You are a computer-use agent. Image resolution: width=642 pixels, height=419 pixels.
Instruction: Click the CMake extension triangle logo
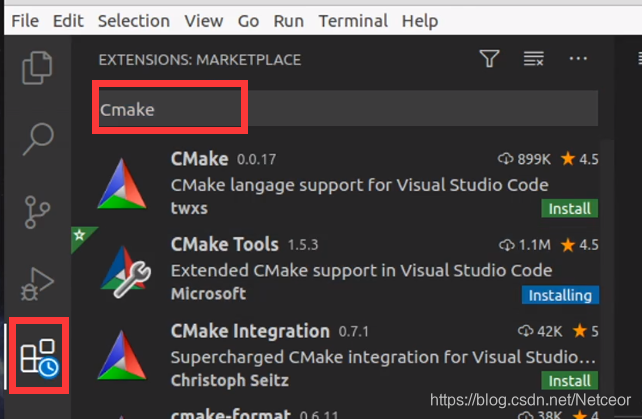[x=122, y=184]
